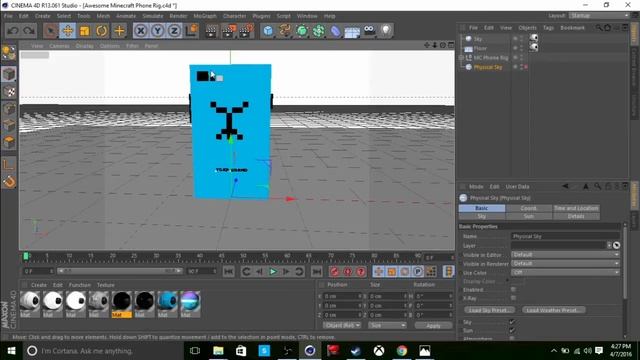640x360 pixels.
Task: Select the Rotate tool
Action: (102, 31)
